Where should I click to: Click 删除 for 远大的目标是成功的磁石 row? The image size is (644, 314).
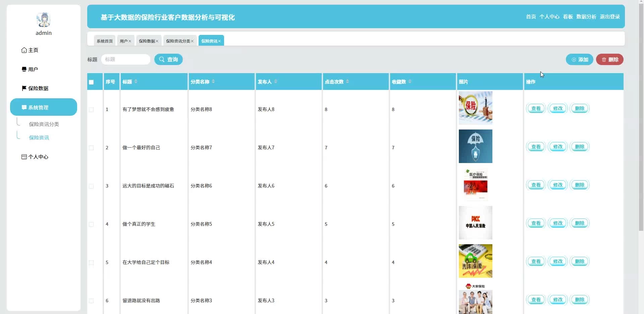(x=580, y=185)
